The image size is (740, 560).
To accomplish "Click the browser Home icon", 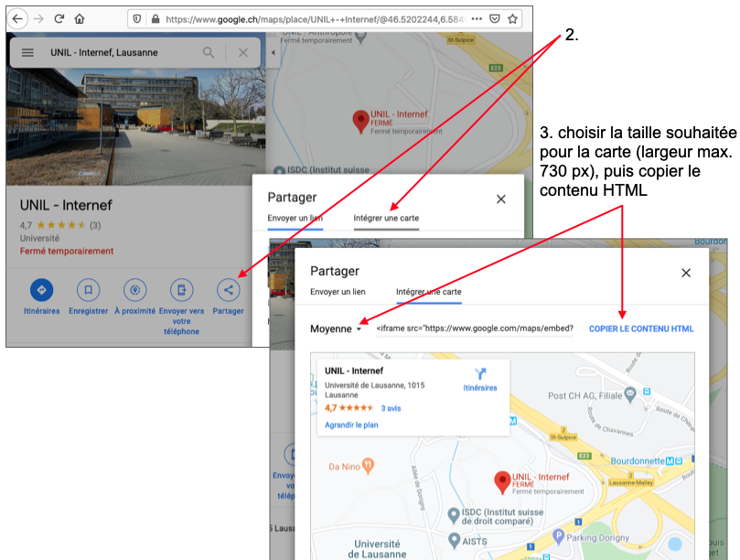I will point(80,18).
